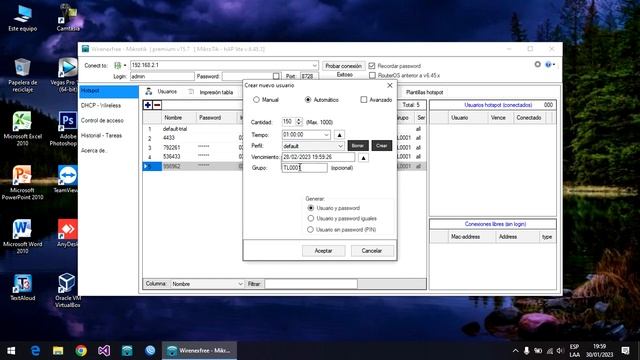Select Hotspot in the sidebar
The image size is (640, 360).
(108, 91)
